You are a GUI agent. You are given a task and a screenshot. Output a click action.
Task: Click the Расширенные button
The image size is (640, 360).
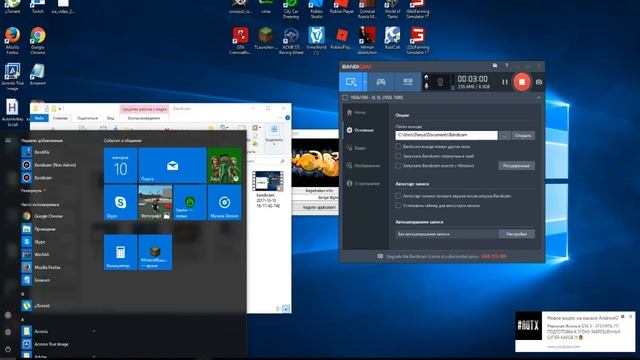tap(516, 166)
